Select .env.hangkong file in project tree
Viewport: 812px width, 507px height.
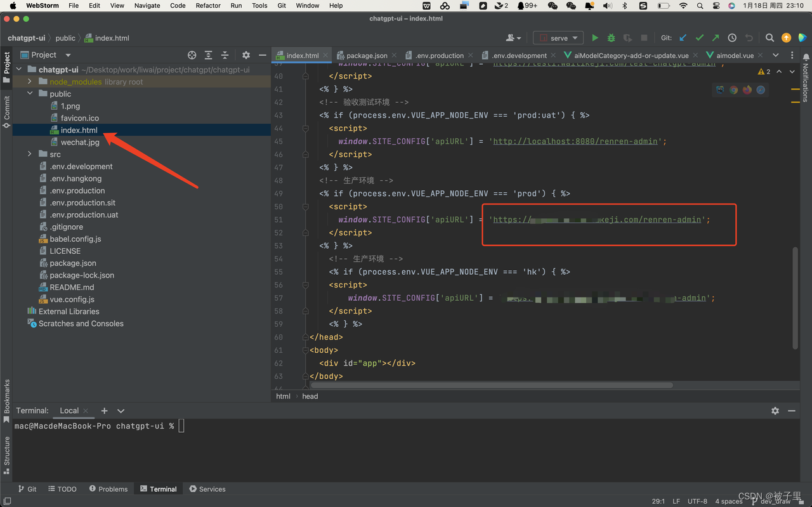coord(75,178)
